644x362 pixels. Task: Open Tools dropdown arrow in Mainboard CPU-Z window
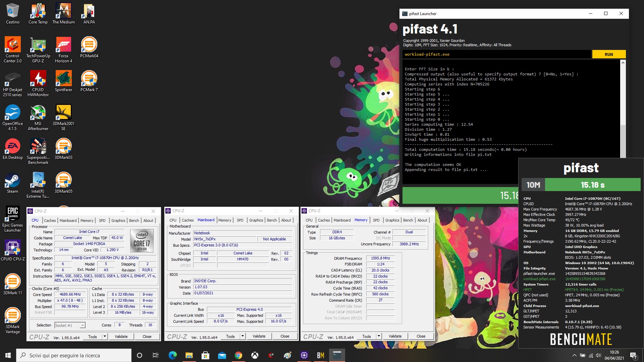243,336
